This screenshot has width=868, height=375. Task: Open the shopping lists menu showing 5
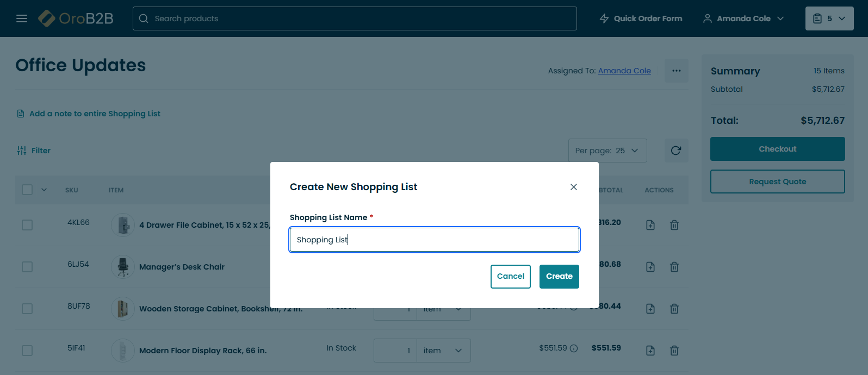(829, 18)
